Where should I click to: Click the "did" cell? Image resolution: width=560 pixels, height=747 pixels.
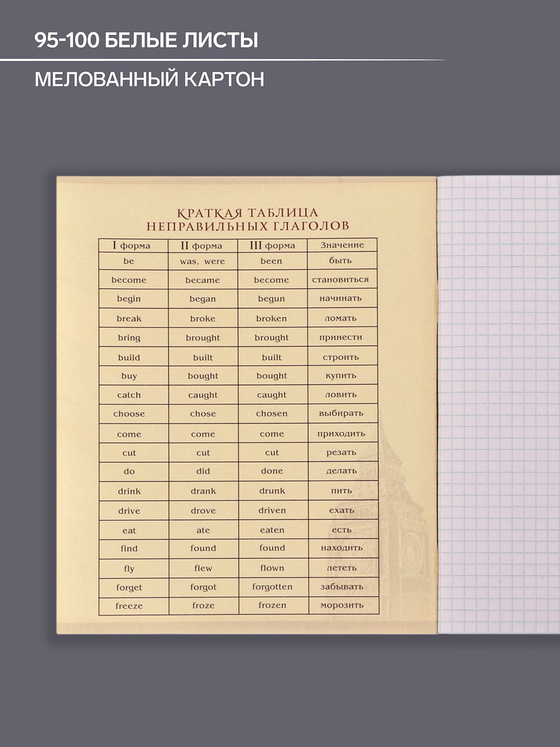pyautogui.click(x=203, y=471)
